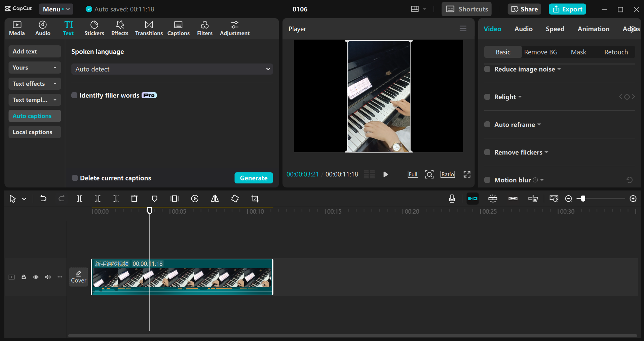Click the Record voiceover microphone icon
644x341 pixels.
tap(452, 199)
